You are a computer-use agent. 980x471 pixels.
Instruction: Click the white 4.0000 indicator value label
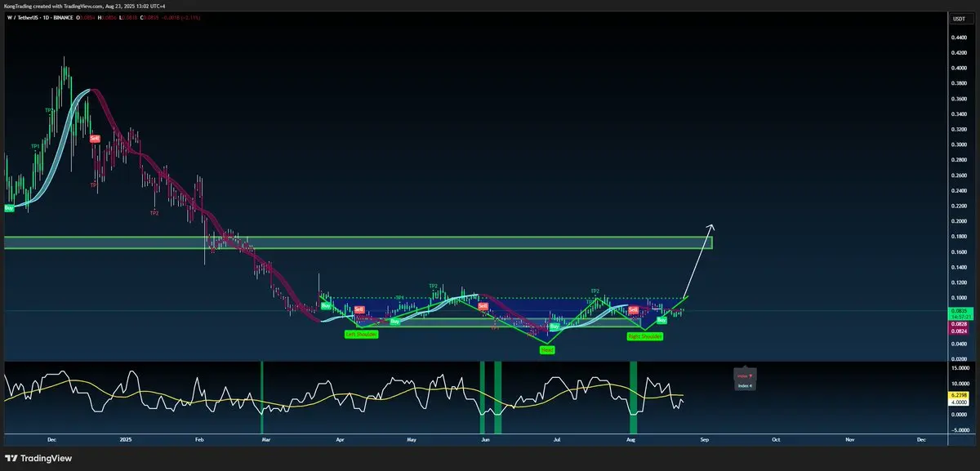[958, 401]
